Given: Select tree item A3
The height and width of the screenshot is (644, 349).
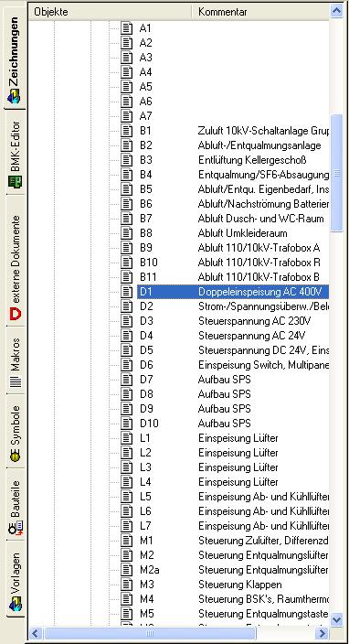Looking at the screenshot, I should click(145, 58).
